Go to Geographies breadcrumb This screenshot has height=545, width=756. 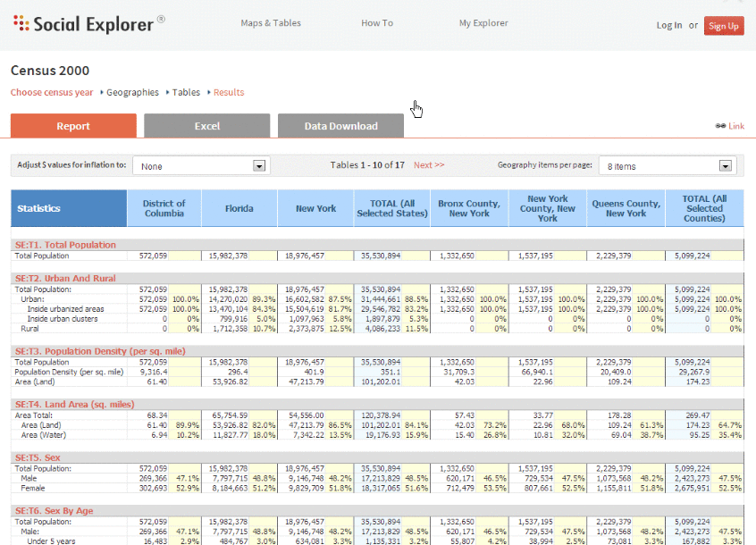[132, 92]
